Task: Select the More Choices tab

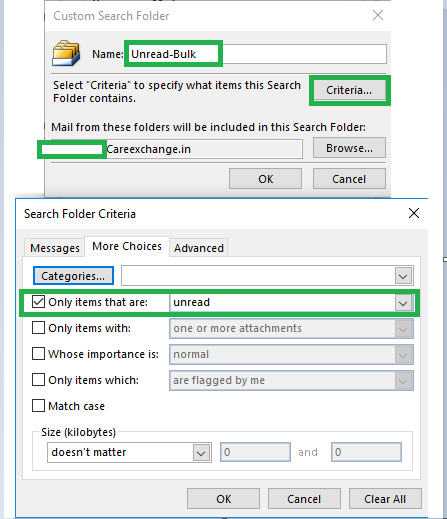Action: click(x=127, y=246)
